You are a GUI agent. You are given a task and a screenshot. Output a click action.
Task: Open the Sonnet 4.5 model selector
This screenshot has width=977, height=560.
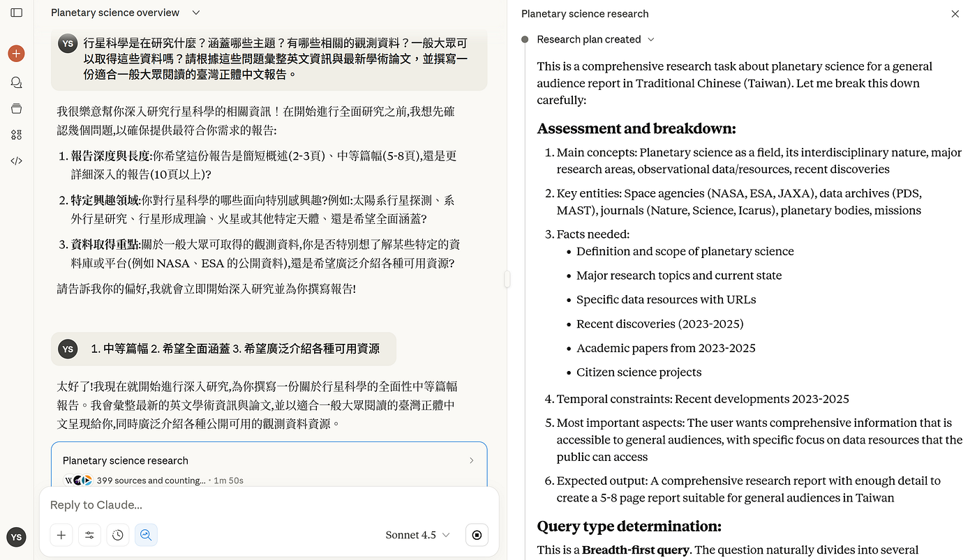coord(417,535)
